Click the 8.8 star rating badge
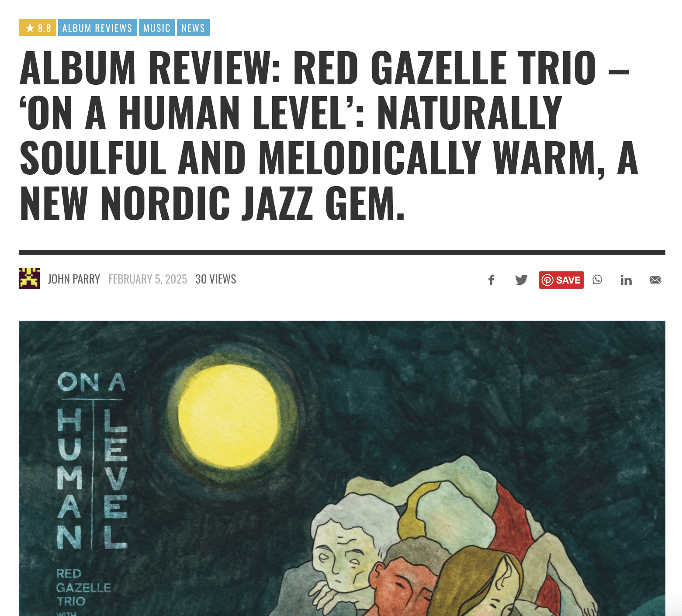The image size is (682, 616). coord(38,28)
